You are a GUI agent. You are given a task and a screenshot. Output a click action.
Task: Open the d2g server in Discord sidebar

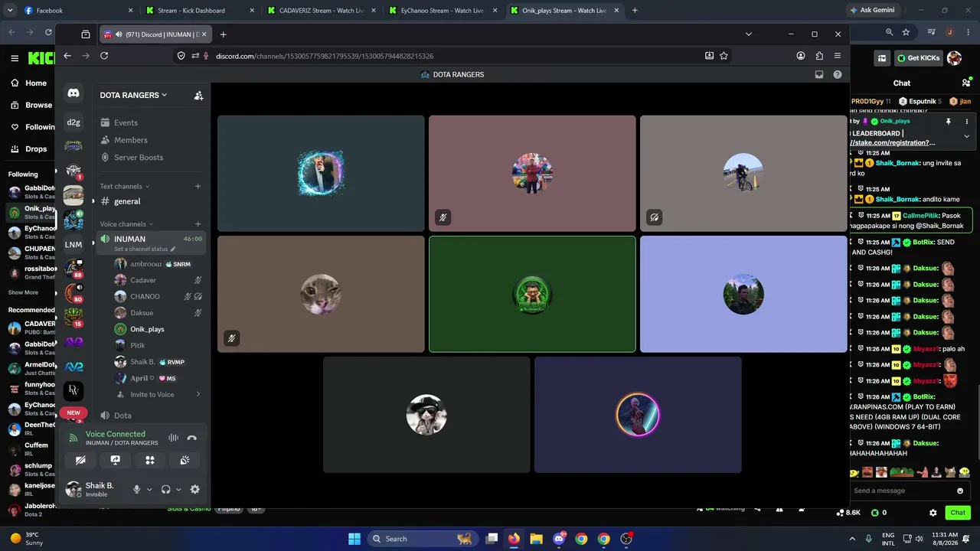coord(73,122)
